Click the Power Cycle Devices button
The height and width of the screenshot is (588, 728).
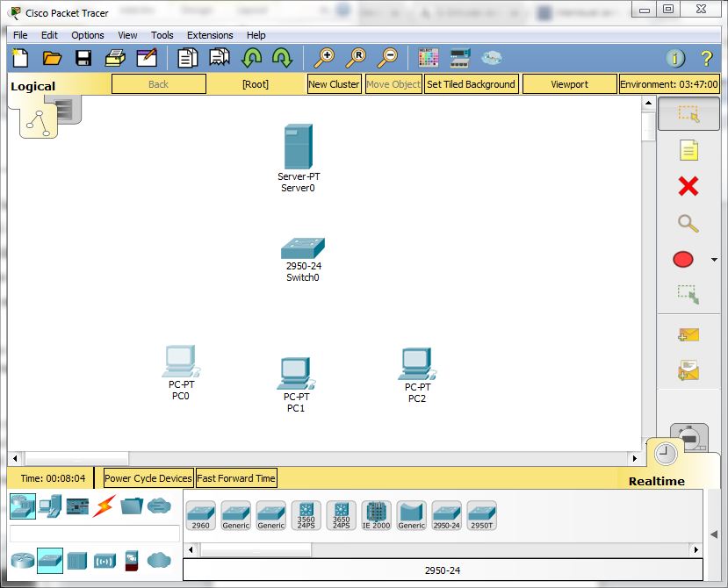pos(146,477)
